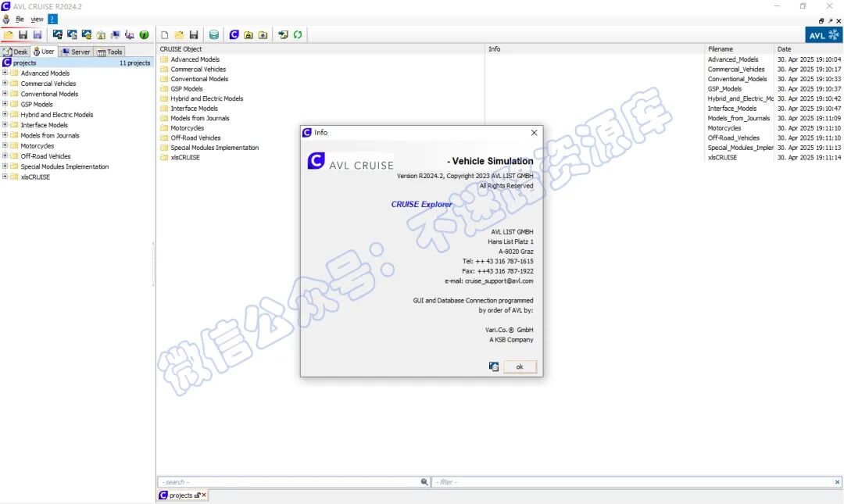Expand Advanced Models tree node
This screenshot has height=504, width=844.
(x=5, y=73)
